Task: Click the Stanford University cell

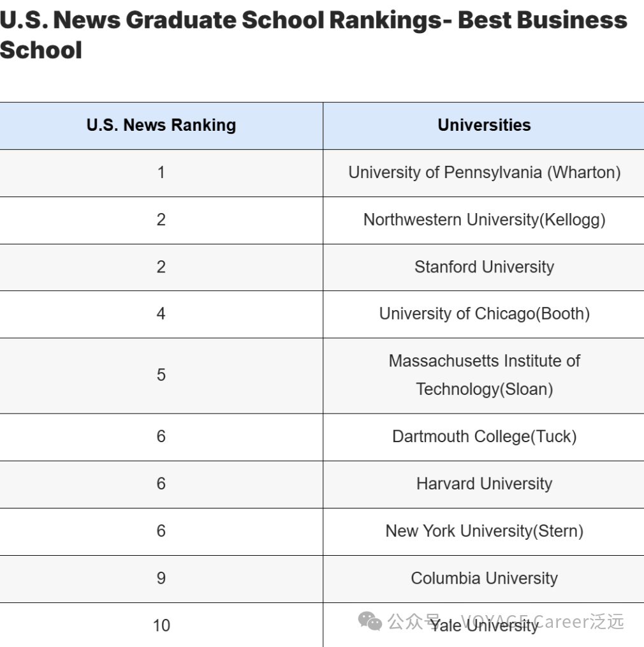Action: (484, 267)
